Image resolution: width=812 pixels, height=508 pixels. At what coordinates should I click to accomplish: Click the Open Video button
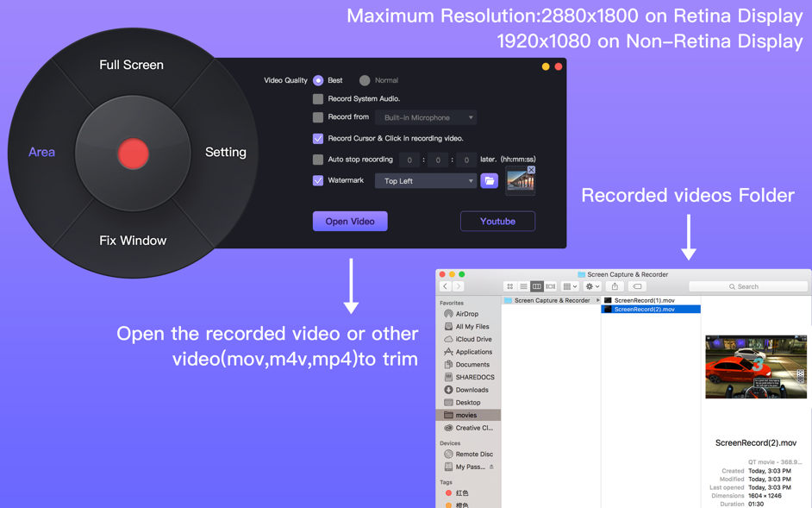click(350, 222)
